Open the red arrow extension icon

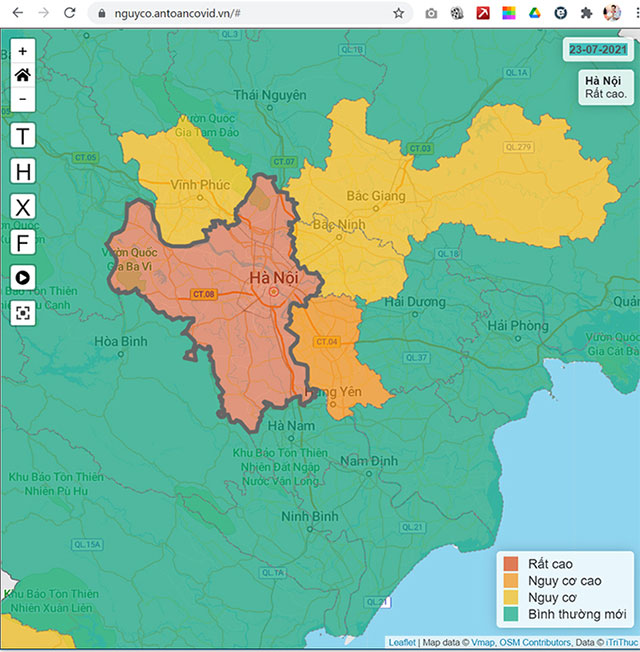pyautogui.click(x=482, y=13)
